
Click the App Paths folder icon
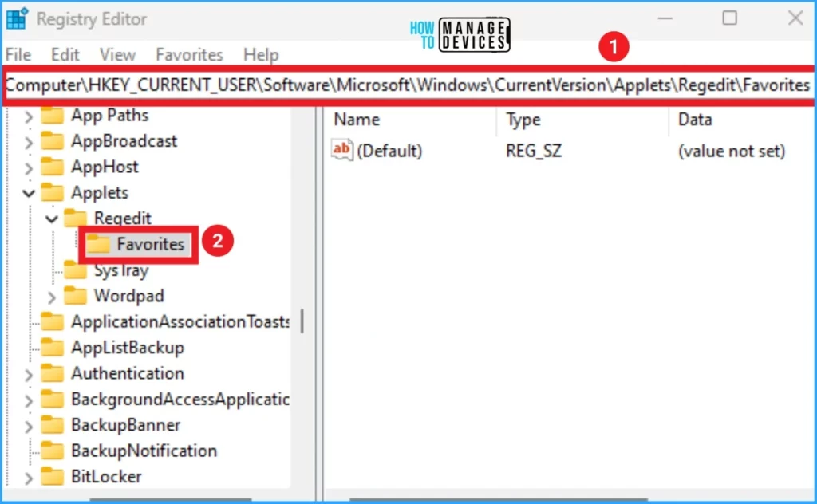(x=52, y=115)
